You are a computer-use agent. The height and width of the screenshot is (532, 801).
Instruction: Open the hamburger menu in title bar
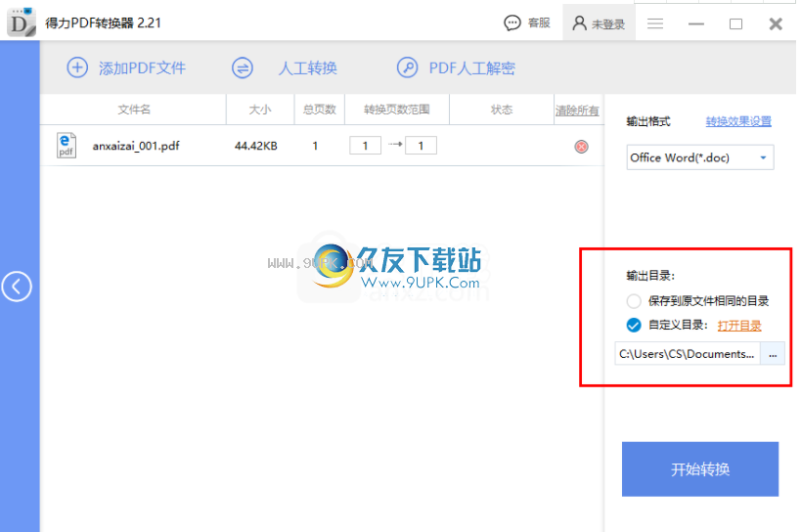[x=655, y=23]
